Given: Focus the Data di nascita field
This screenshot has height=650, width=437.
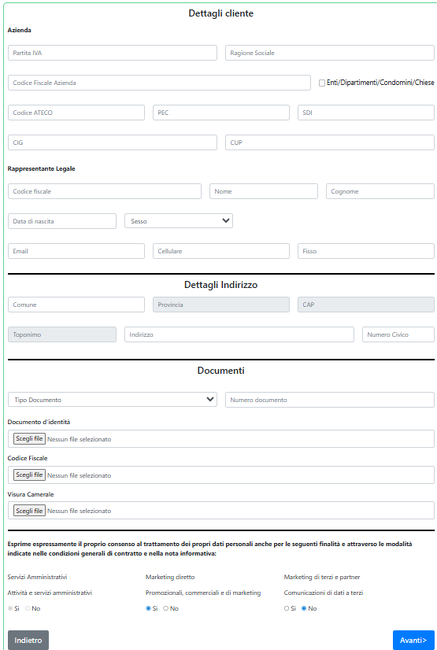Looking at the screenshot, I should coord(62,221).
